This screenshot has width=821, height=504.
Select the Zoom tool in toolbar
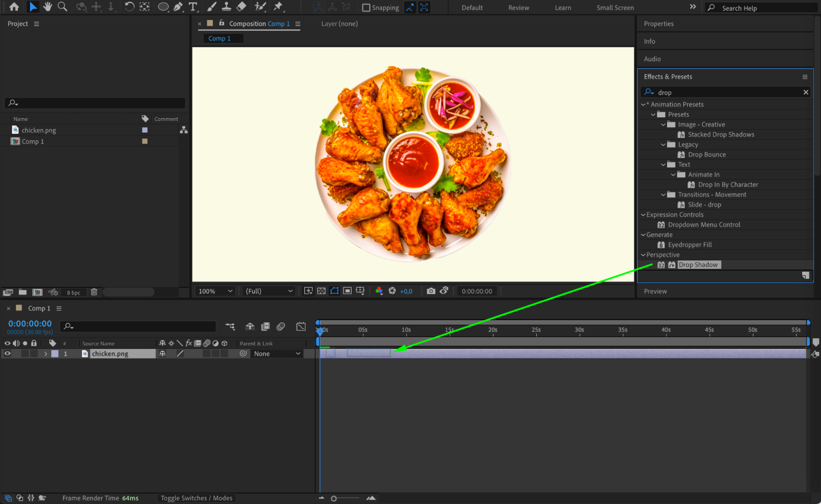tap(62, 7)
